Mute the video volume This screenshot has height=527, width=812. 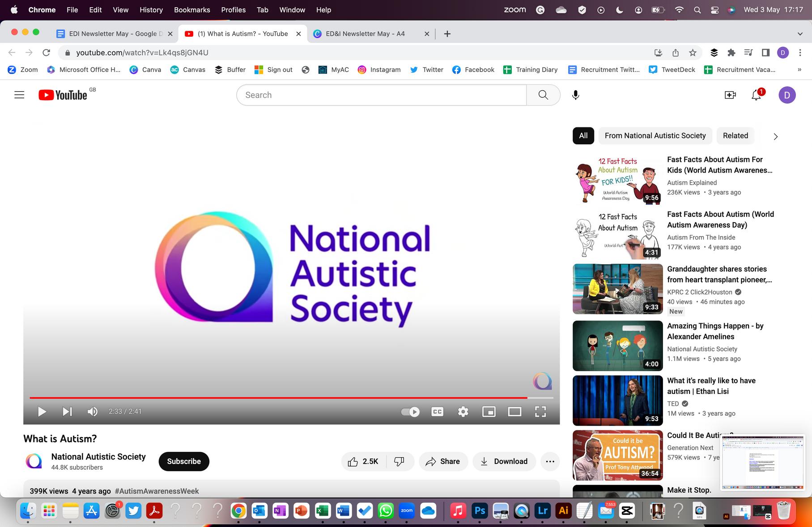click(x=92, y=411)
